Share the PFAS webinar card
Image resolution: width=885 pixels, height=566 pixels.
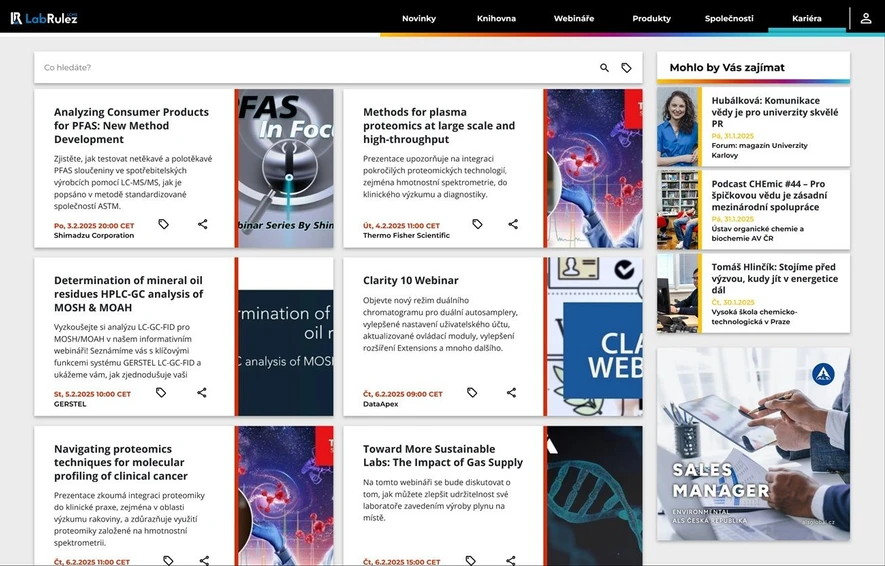click(203, 224)
